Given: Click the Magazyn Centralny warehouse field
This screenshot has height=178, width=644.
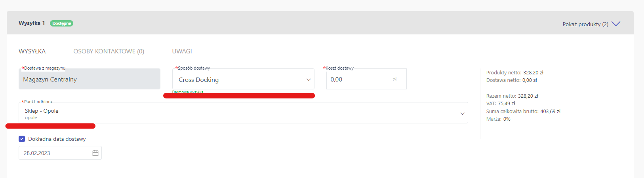Looking at the screenshot, I should point(90,79).
